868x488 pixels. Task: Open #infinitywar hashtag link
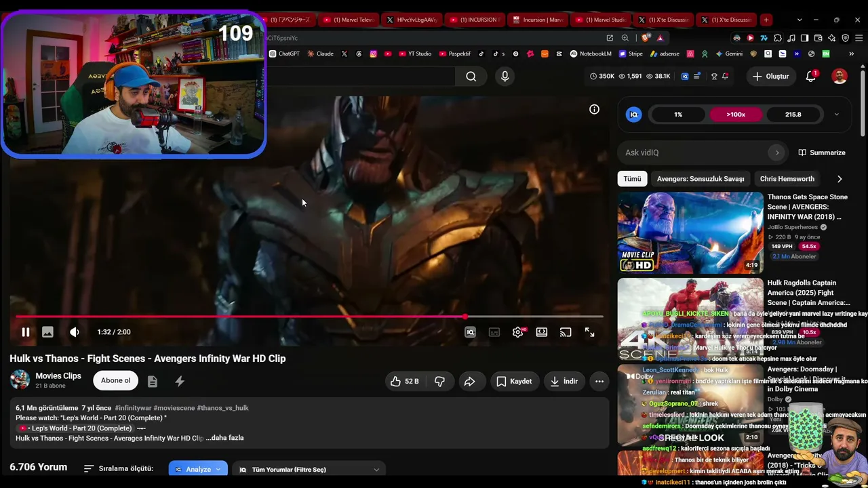[x=133, y=408]
